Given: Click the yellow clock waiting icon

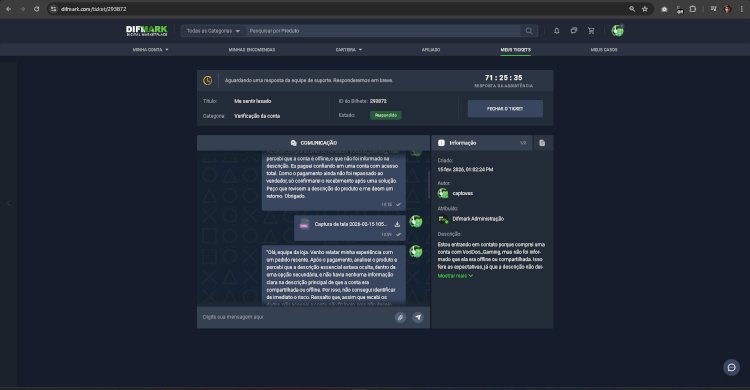Looking at the screenshot, I should 208,80.
